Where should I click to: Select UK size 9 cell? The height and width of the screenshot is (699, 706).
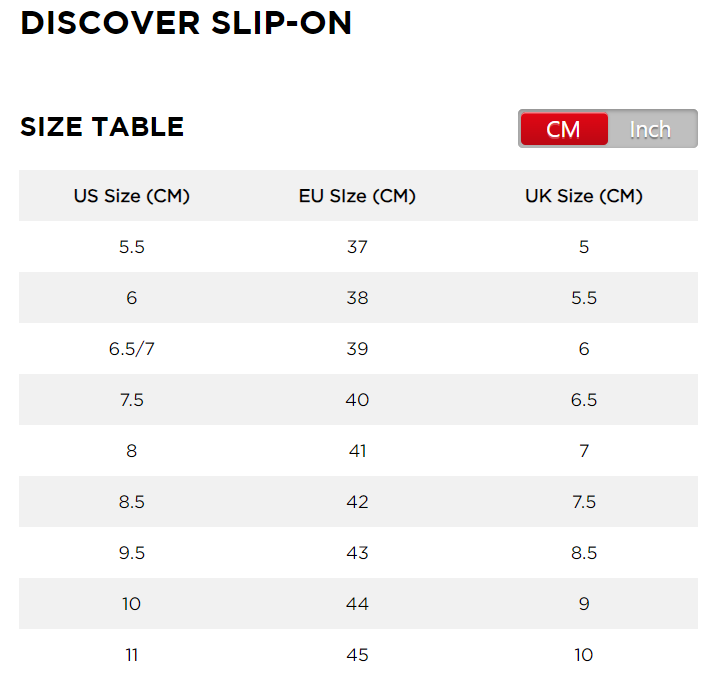tap(584, 604)
